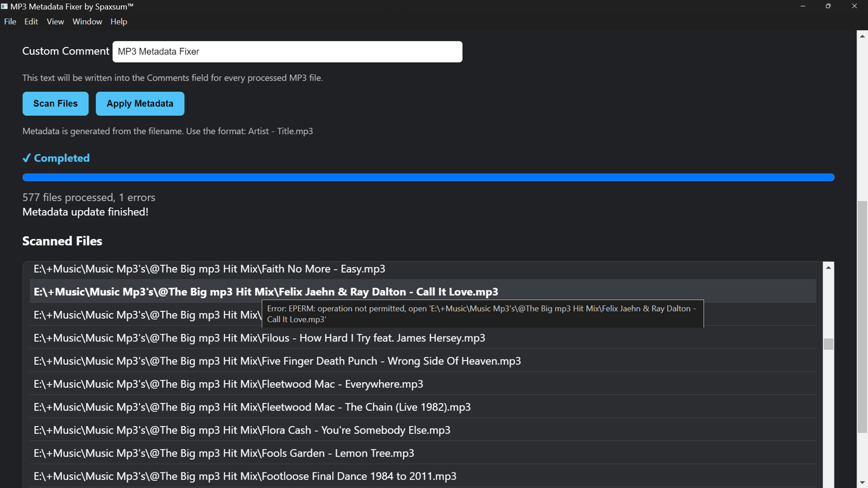The width and height of the screenshot is (868, 488).
Task: Select Fools Garden - Lemon Tree.mp3 entry
Action: pyautogui.click(x=423, y=453)
